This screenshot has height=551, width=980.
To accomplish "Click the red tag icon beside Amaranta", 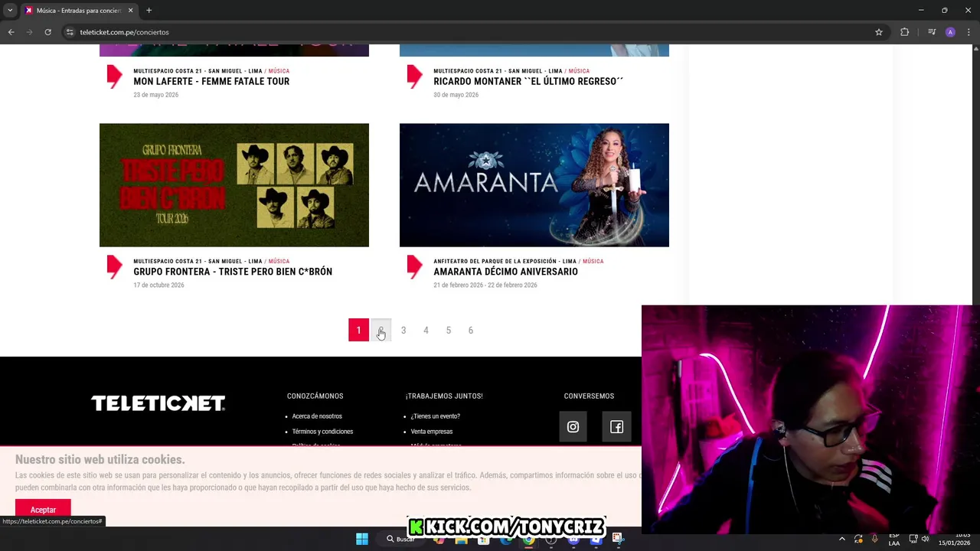I will (414, 267).
